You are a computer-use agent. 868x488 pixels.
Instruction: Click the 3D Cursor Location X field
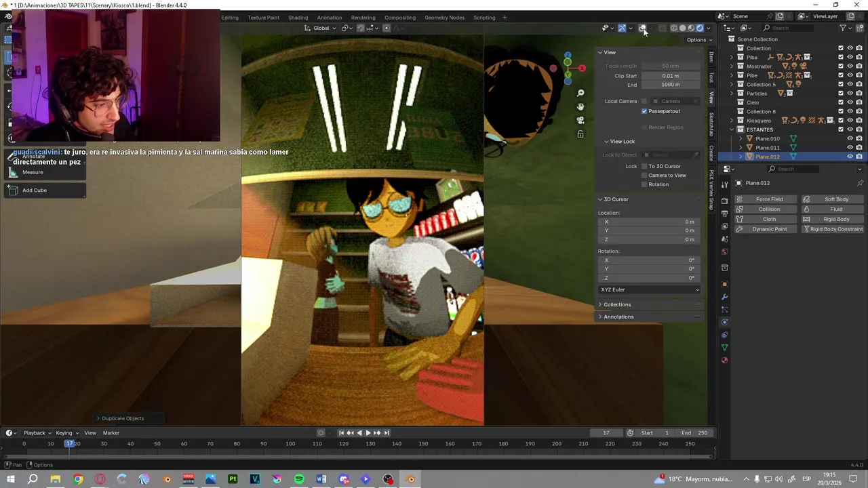click(649, 222)
